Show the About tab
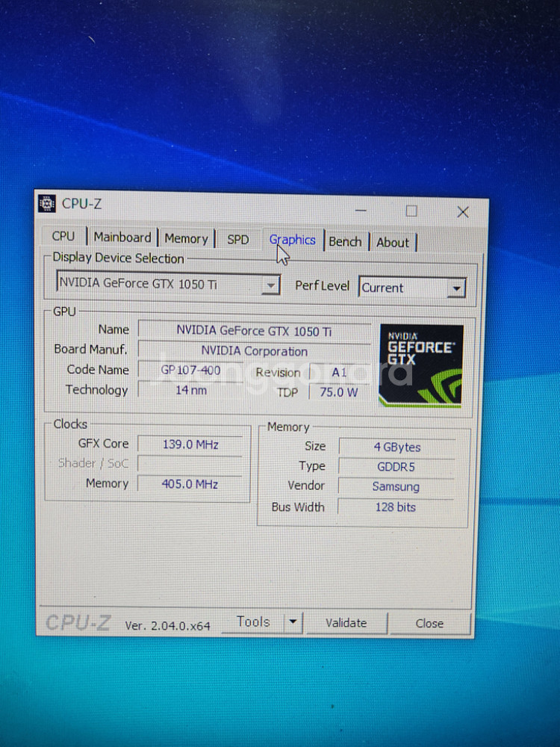The image size is (560, 747). [x=393, y=243]
